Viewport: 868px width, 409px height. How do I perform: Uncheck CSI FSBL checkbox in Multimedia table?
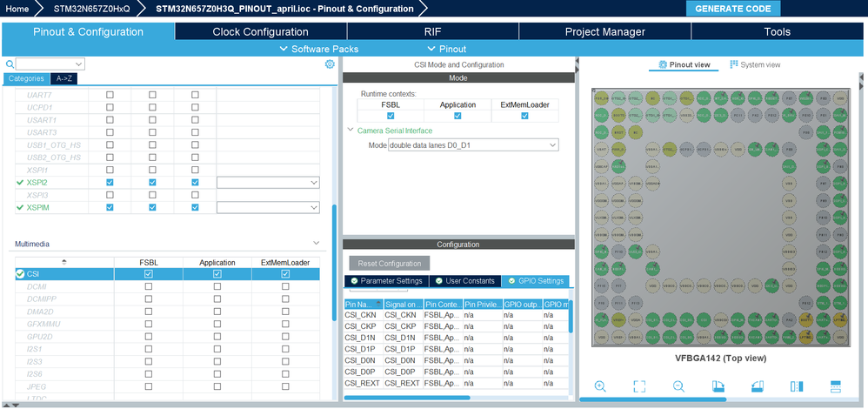[x=149, y=274]
